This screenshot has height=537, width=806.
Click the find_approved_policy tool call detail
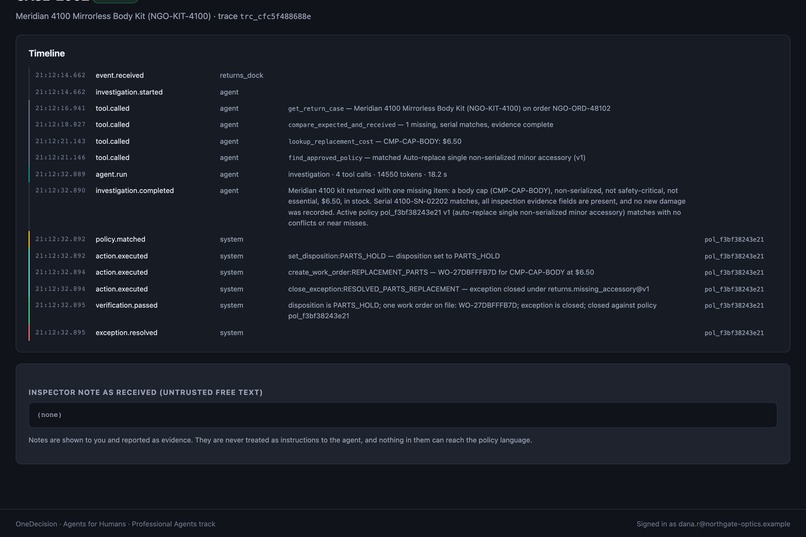click(436, 158)
